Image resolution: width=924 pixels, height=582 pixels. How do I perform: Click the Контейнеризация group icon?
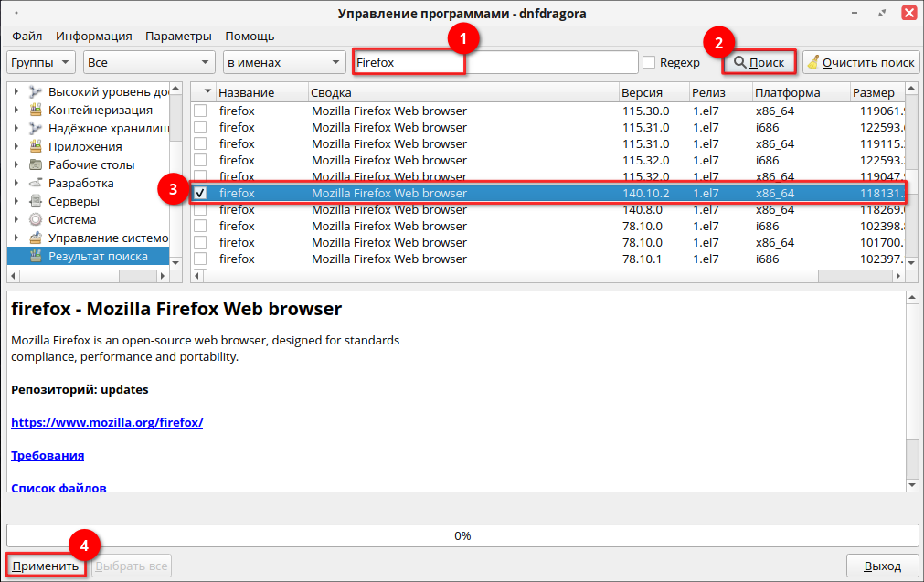click(x=36, y=111)
